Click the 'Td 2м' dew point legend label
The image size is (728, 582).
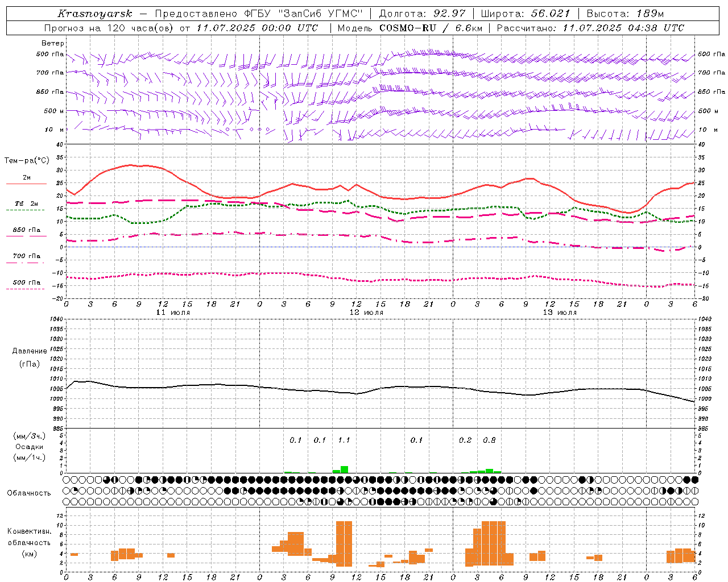click(27, 203)
